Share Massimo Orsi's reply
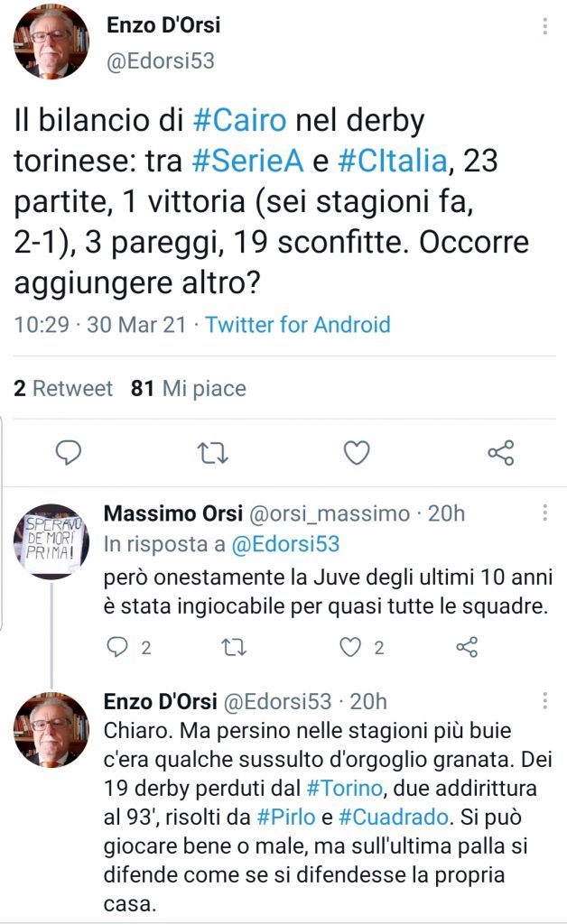The image size is (567, 924). click(466, 647)
